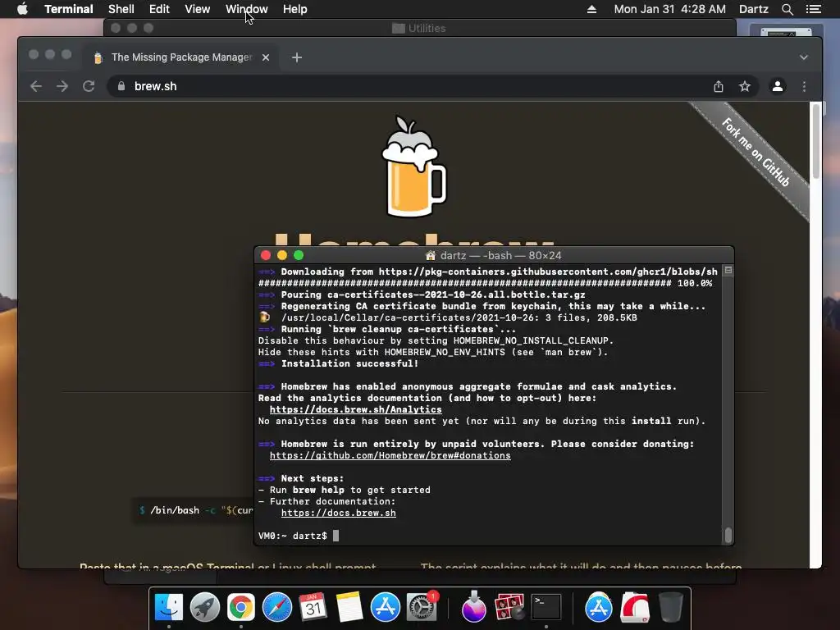Open the Apple menu
The image size is (840, 630).
coord(22,9)
